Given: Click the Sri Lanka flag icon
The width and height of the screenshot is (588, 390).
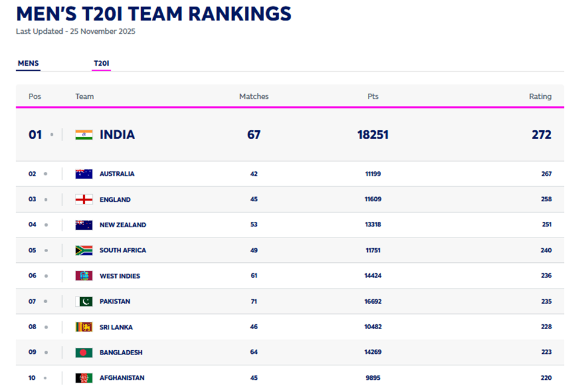Looking at the screenshot, I should (x=84, y=327).
